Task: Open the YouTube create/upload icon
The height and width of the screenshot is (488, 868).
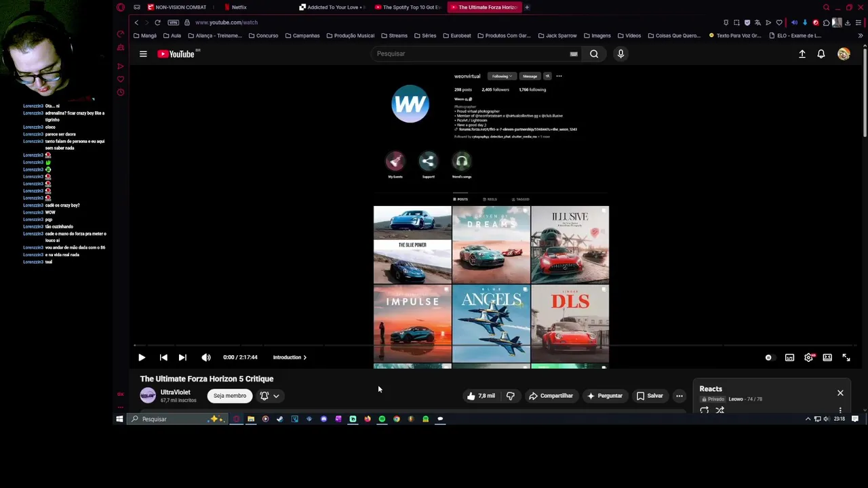Action: click(x=802, y=54)
